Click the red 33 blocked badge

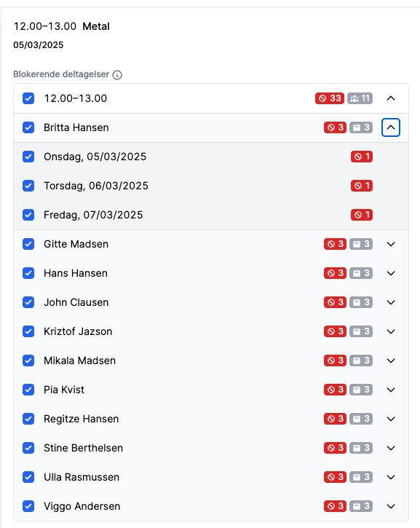[x=330, y=98]
